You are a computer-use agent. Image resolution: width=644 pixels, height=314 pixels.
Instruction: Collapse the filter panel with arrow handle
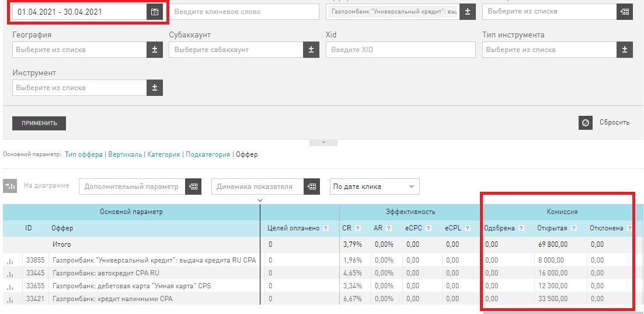pyautogui.click(x=323, y=143)
